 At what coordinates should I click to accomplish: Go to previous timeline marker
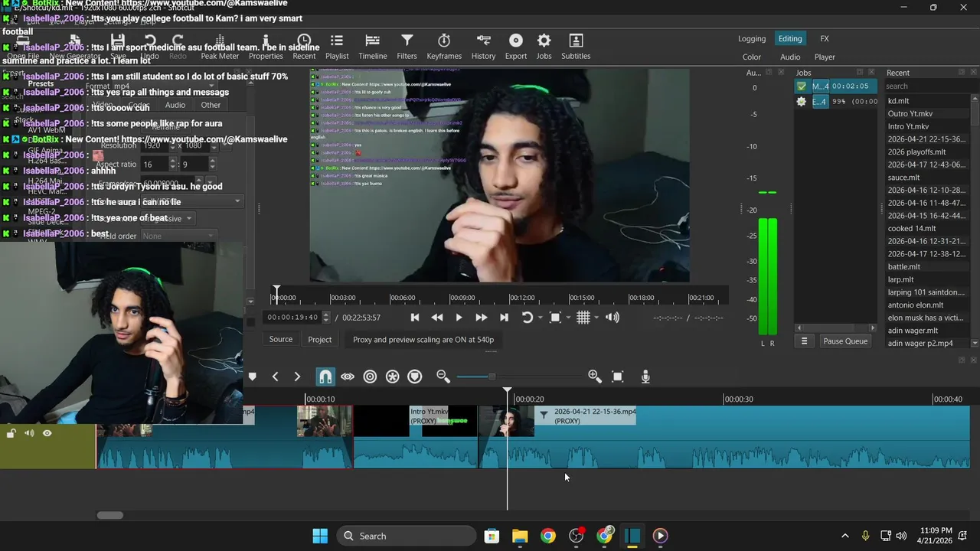tap(275, 377)
